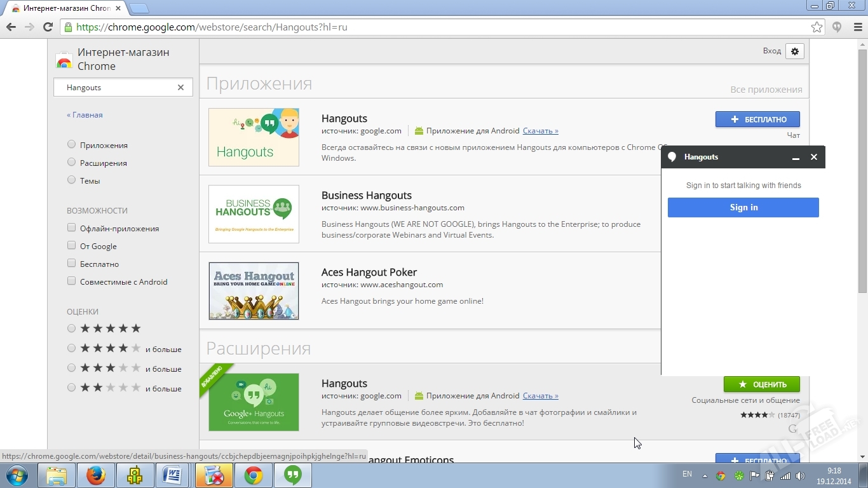This screenshot has width=868, height=488.
Task: Expand Все приложения results
Action: point(766,89)
